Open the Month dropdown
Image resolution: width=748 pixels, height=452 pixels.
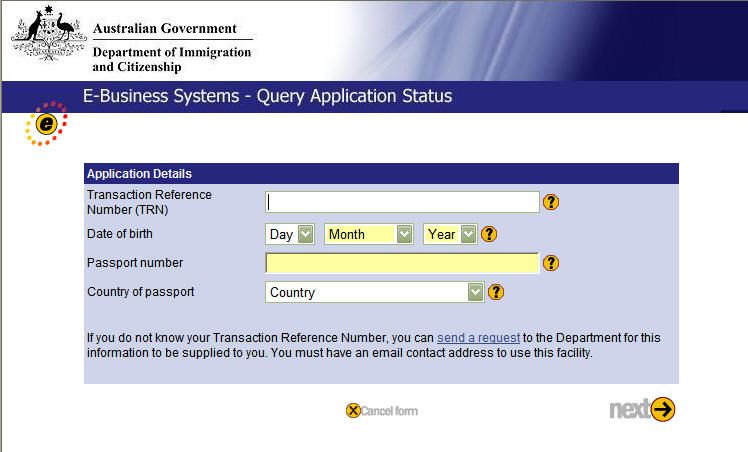coord(368,234)
